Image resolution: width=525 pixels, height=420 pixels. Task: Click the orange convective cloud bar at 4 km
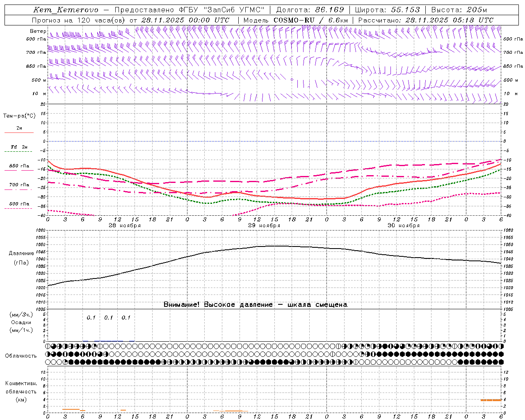pyautogui.click(x=491, y=400)
